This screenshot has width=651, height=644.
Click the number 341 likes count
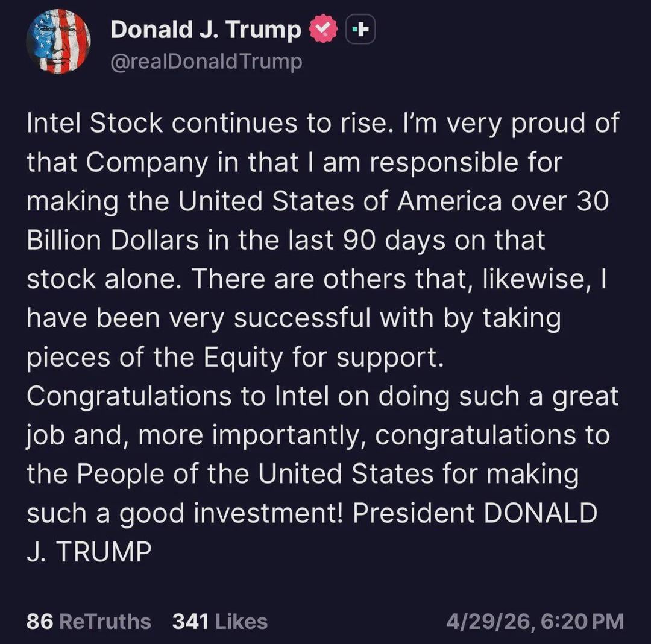click(190, 621)
